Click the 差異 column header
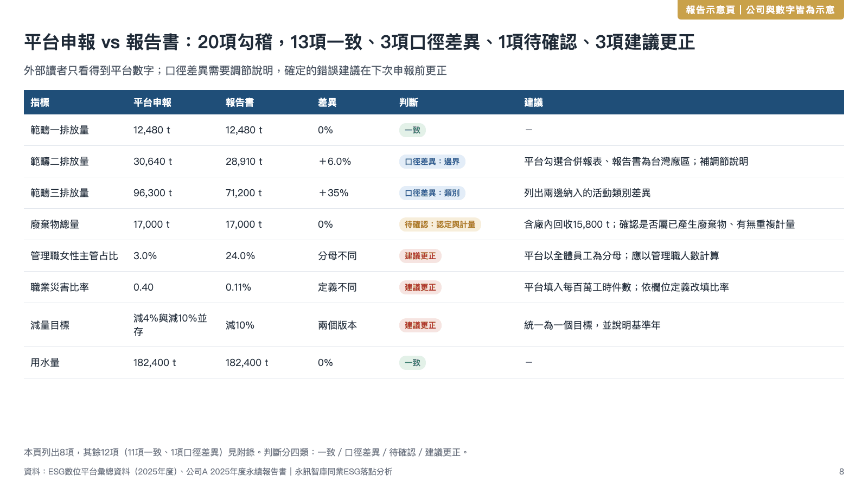The width and height of the screenshot is (868, 488). (327, 102)
